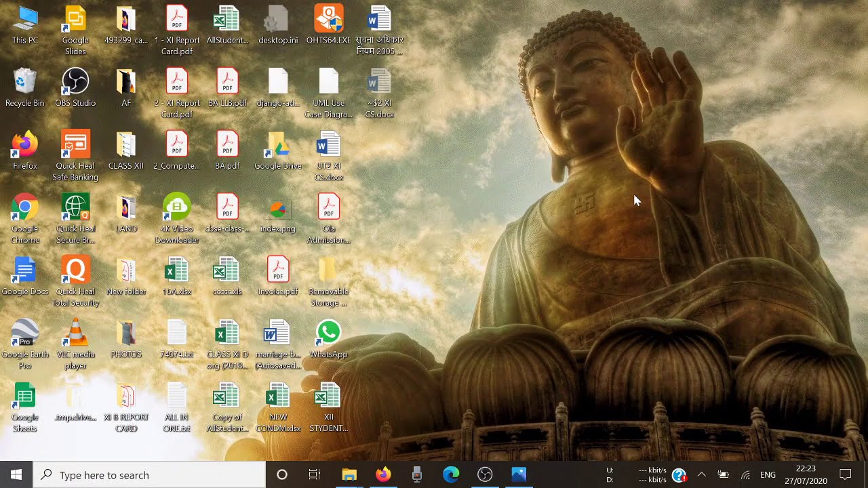Open the notification action center
The width and height of the screenshot is (868, 488).
[846, 474]
